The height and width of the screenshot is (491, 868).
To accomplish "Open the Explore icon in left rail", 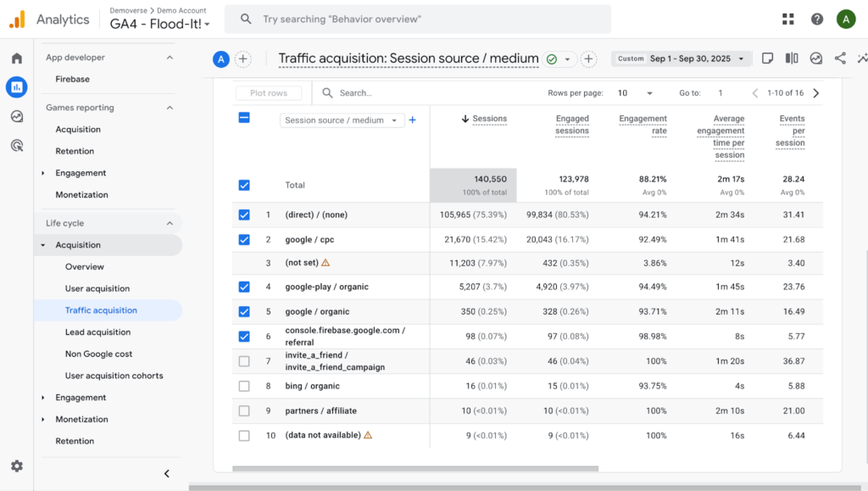I will pyautogui.click(x=16, y=116).
